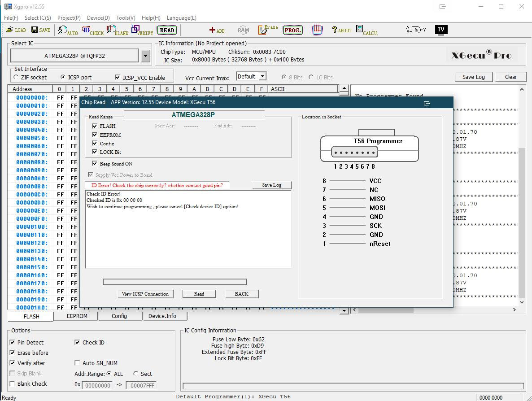Click the Erase toolbar icon
The height and width of the screenshot is (401, 532).
(x=268, y=30)
